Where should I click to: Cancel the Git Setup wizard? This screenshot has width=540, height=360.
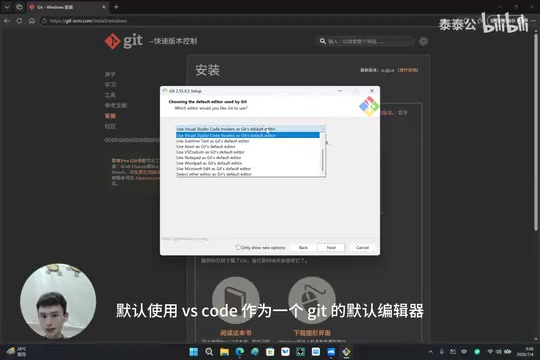[x=362, y=247]
